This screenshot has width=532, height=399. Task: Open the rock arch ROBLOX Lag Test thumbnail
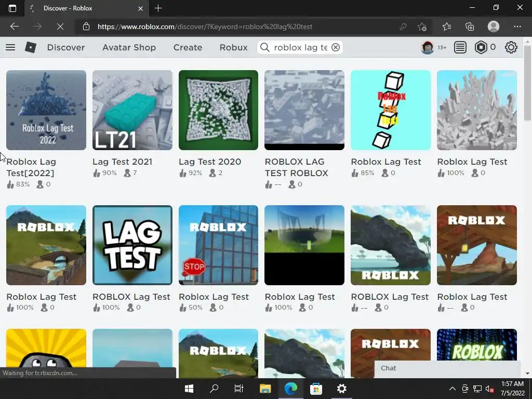391,245
